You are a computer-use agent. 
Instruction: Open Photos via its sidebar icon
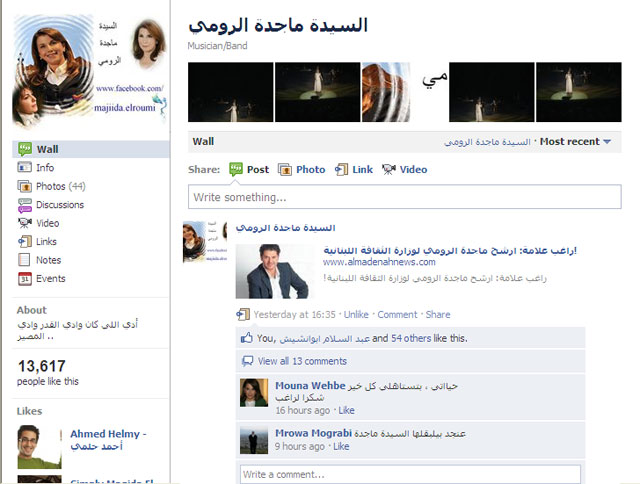coord(24,186)
